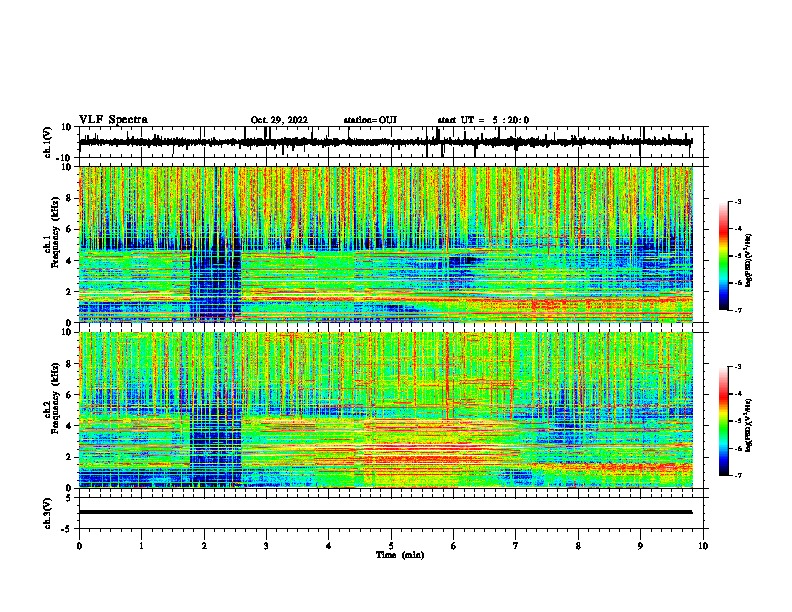Click the 'Oct. 29, 2022' date label
792x612 pixels.
pyautogui.click(x=279, y=120)
